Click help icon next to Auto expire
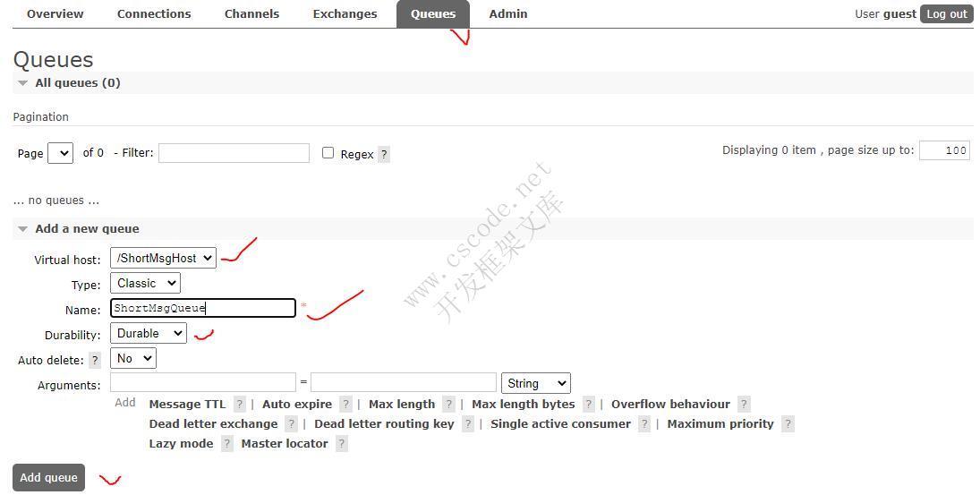 tap(345, 405)
